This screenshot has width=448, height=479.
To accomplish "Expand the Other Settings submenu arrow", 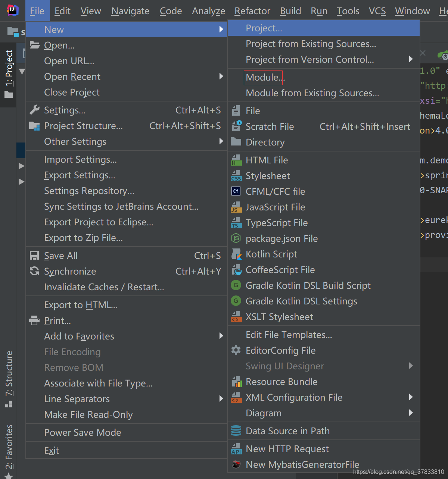I will pyautogui.click(x=221, y=141).
